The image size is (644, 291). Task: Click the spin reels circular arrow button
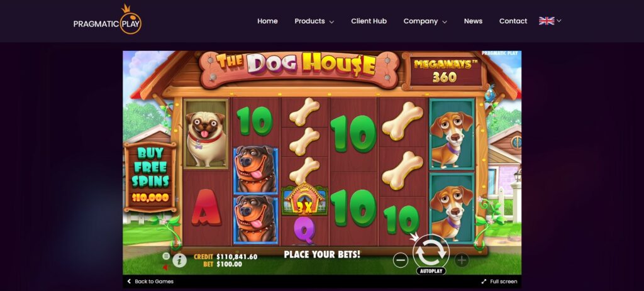(x=431, y=251)
